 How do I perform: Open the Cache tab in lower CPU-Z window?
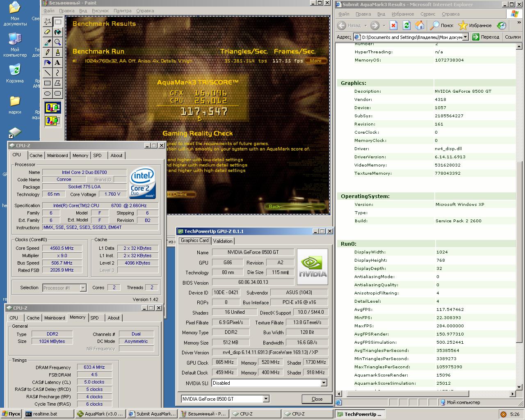(33, 318)
